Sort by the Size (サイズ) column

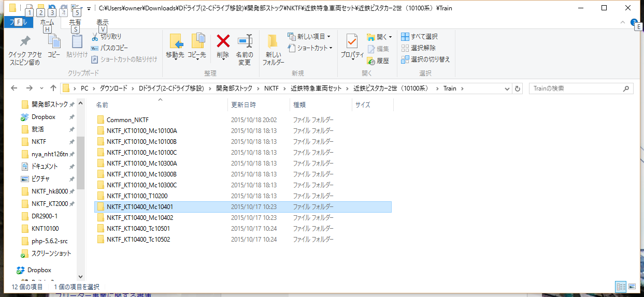pos(373,105)
